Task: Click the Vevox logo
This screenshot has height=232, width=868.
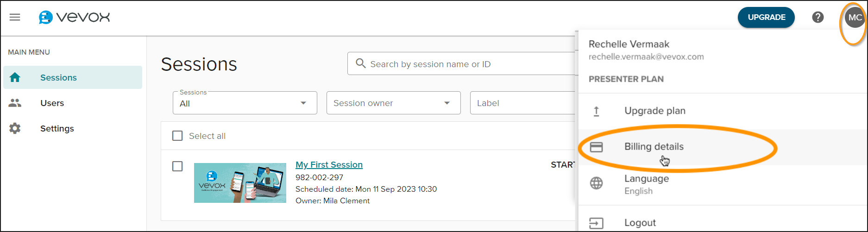Action: pos(74,17)
